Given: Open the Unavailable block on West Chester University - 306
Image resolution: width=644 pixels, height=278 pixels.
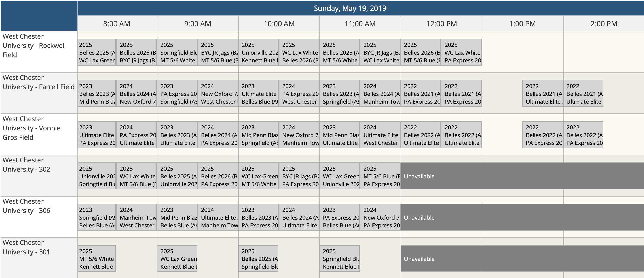Looking at the screenshot, I should tap(522, 217).
